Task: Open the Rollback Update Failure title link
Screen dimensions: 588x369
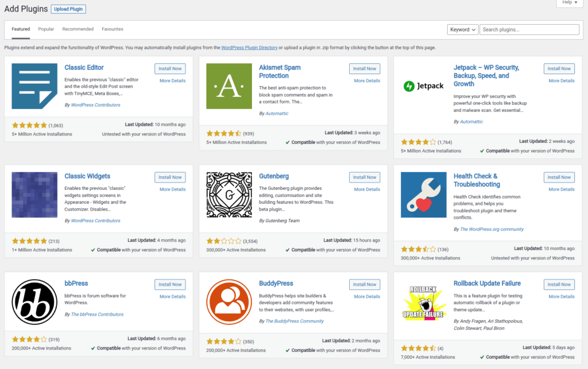Action: coord(487,283)
